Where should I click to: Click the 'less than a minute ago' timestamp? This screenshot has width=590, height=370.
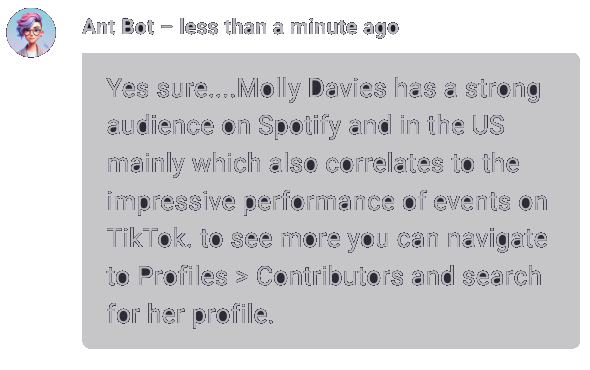click(x=289, y=28)
